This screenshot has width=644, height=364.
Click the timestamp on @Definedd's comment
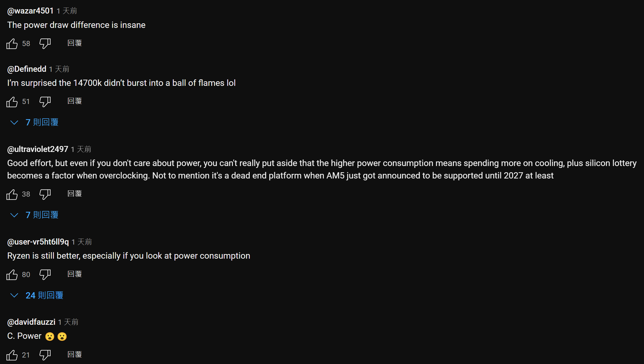click(59, 69)
